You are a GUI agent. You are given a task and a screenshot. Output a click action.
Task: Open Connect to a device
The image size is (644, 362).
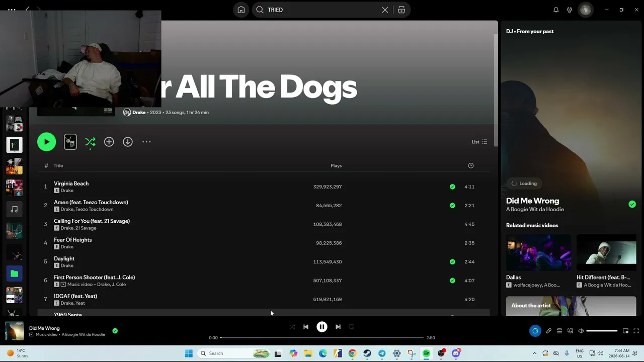click(570, 331)
